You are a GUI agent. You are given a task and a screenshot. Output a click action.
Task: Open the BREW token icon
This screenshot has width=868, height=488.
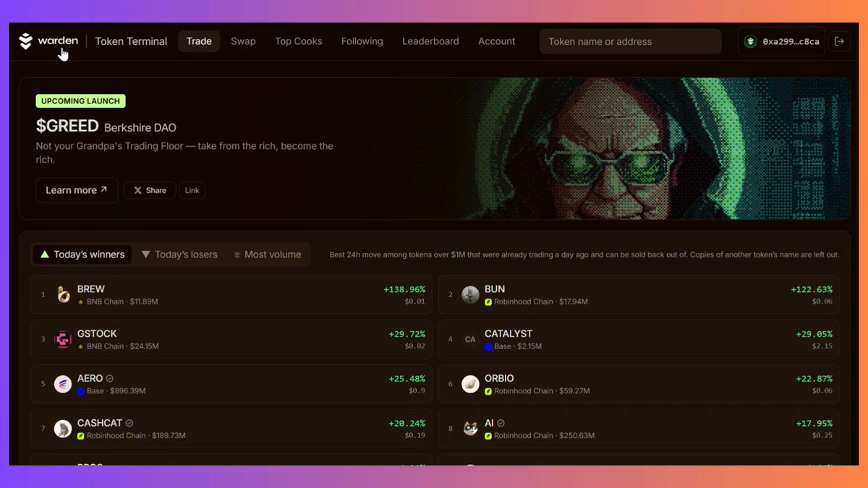(x=64, y=294)
